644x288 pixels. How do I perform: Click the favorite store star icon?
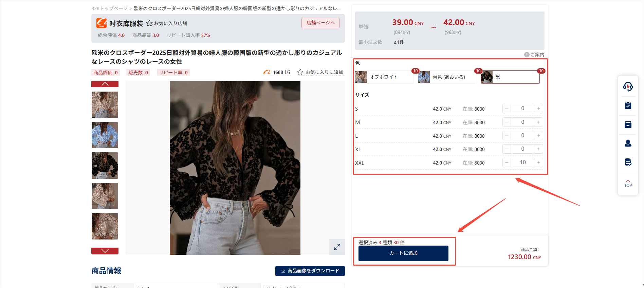click(149, 23)
